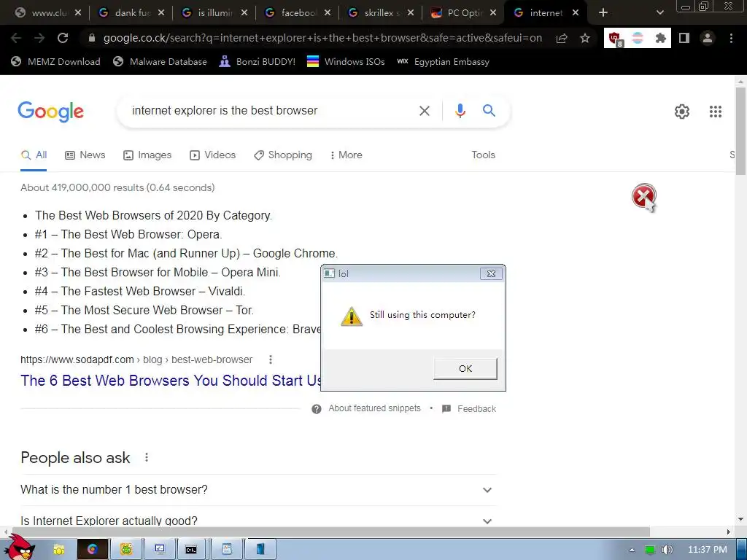Image resolution: width=747 pixels, height=560 pixels.
Task: Open the Malware Database bookmark
Action: pyautogui.click(x=160, y=62)
